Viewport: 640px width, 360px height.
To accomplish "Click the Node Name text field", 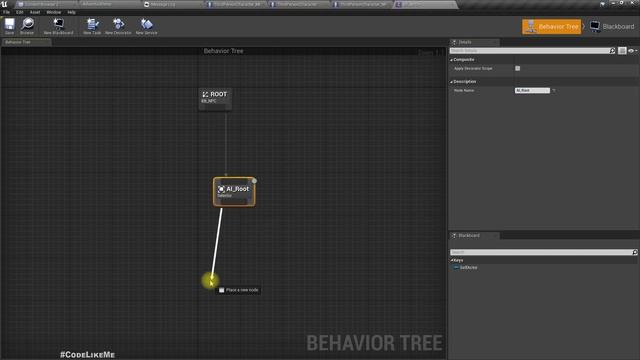I will tap(532, 90).
